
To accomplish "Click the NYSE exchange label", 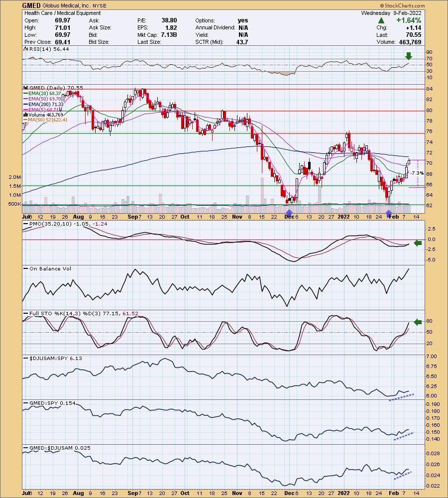I will [x=100, y=5].
